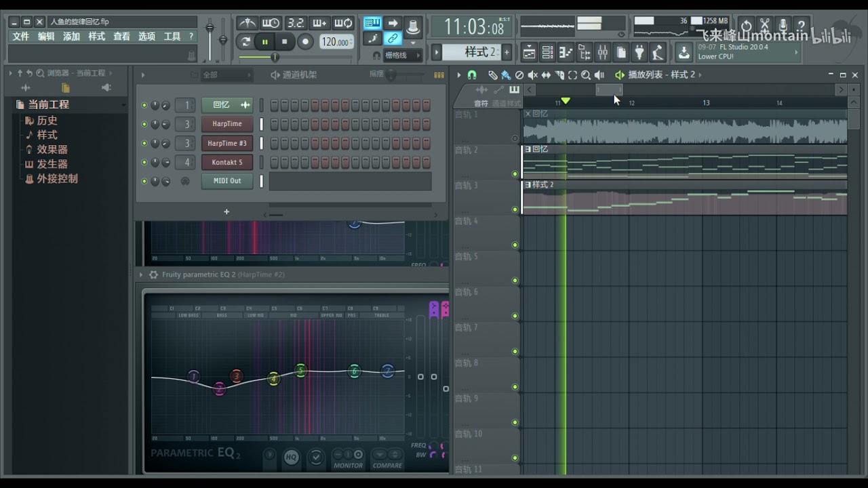Expand the Fruity parametric EQ 2 panel arrow
Viewport: 868px width, 488px height.
tap(141, 274)
